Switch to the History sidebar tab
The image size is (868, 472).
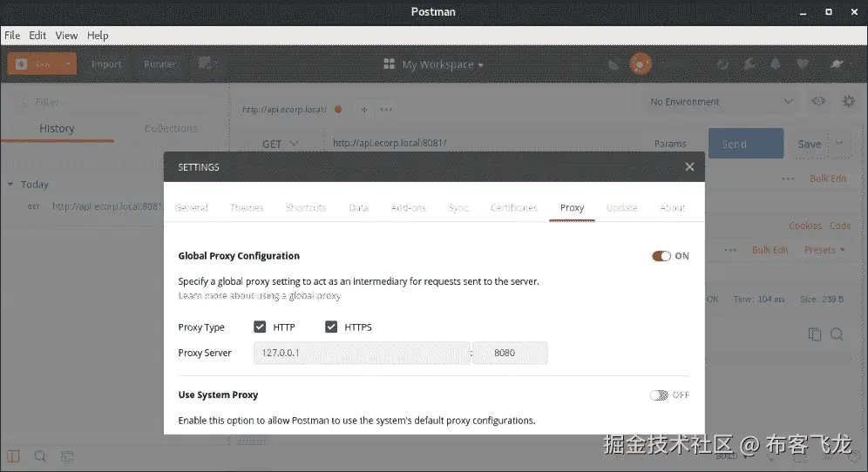pyautogui.click(x=57, y=128)
